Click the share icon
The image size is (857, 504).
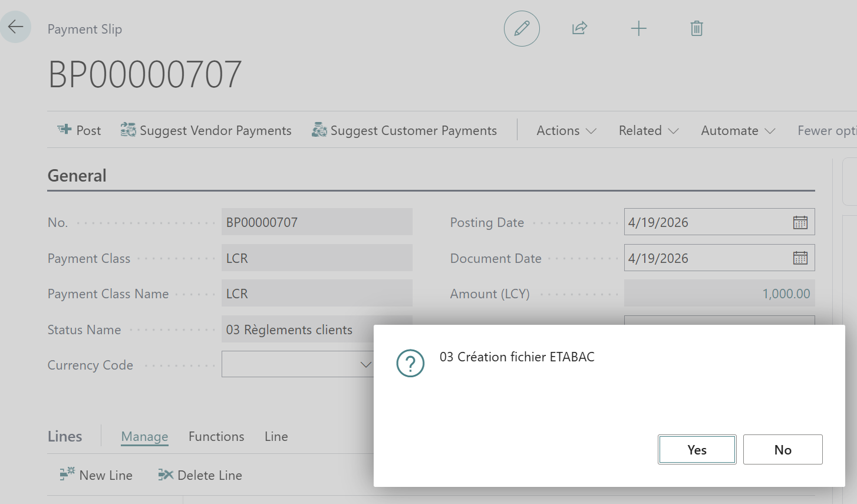579,28
